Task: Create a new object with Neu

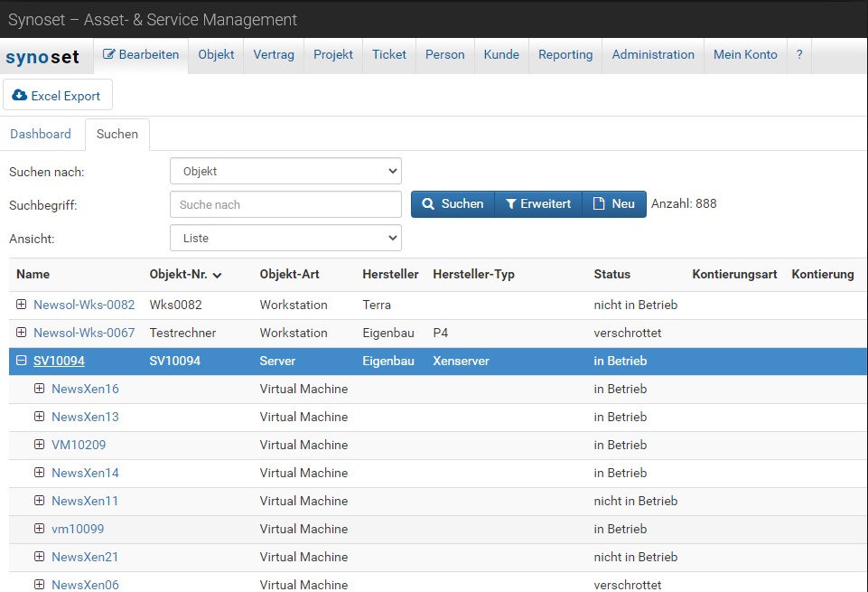Action: pyautogui.click(x=613, y=204)
